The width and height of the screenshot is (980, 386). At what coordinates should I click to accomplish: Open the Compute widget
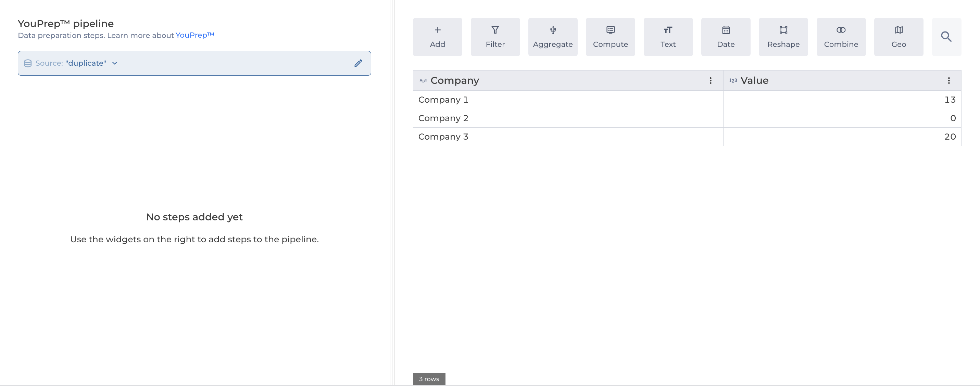[610, 37]
